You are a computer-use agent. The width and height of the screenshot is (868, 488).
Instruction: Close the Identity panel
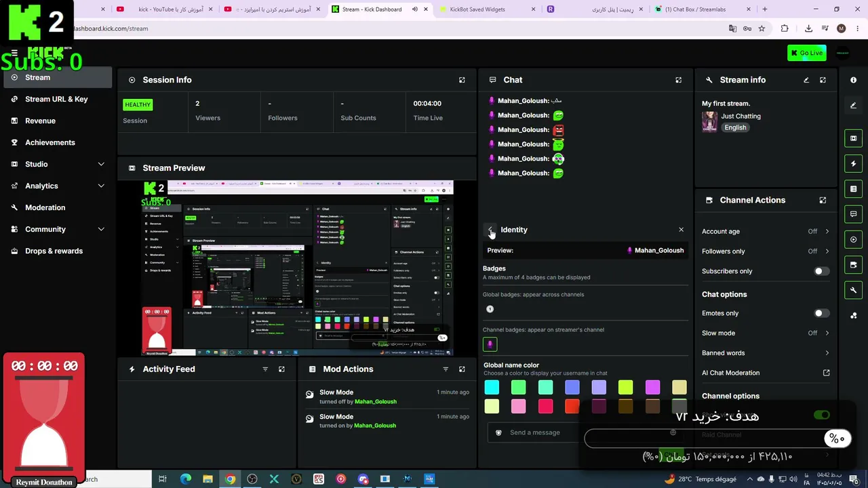tap(682, 230)
